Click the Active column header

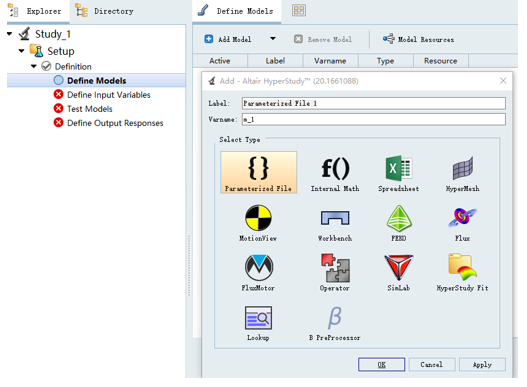[220, 61]
